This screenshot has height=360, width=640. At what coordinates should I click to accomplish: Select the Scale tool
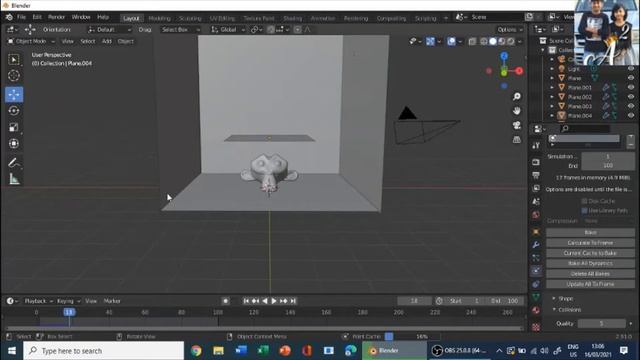click(x=14, y=127)
